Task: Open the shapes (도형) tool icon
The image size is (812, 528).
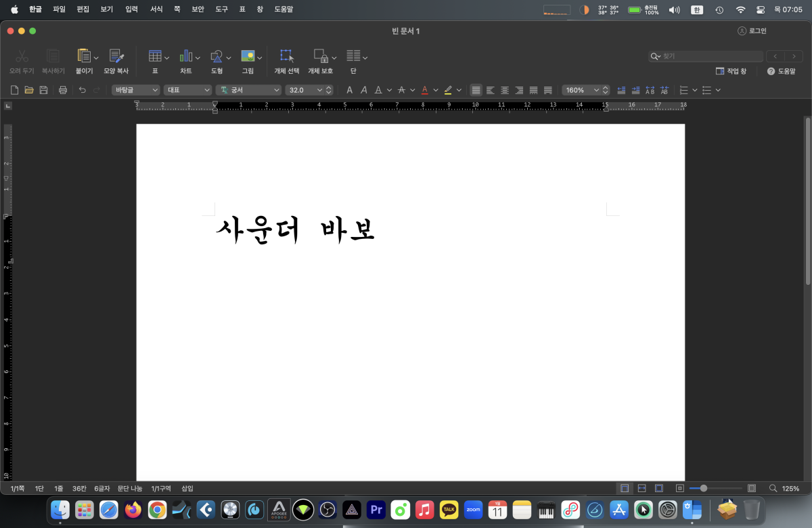Action: tap(217, 57)
